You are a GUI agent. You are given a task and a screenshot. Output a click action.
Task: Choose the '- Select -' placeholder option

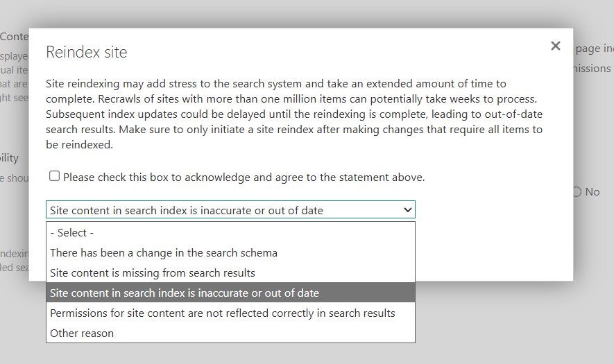click(72, 233)
